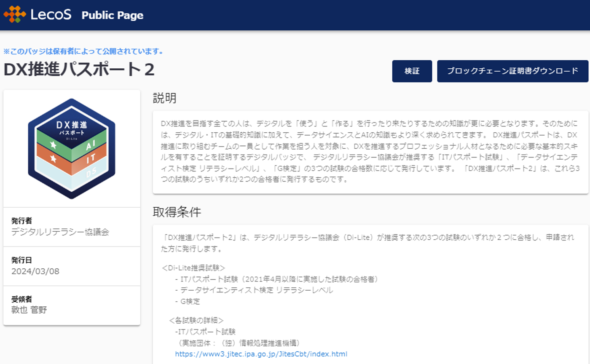Open the JitesCbt index.html IPA link
The width and height of the screenshot is (590, 364).
pyautogui.click(x=261, y=353)
